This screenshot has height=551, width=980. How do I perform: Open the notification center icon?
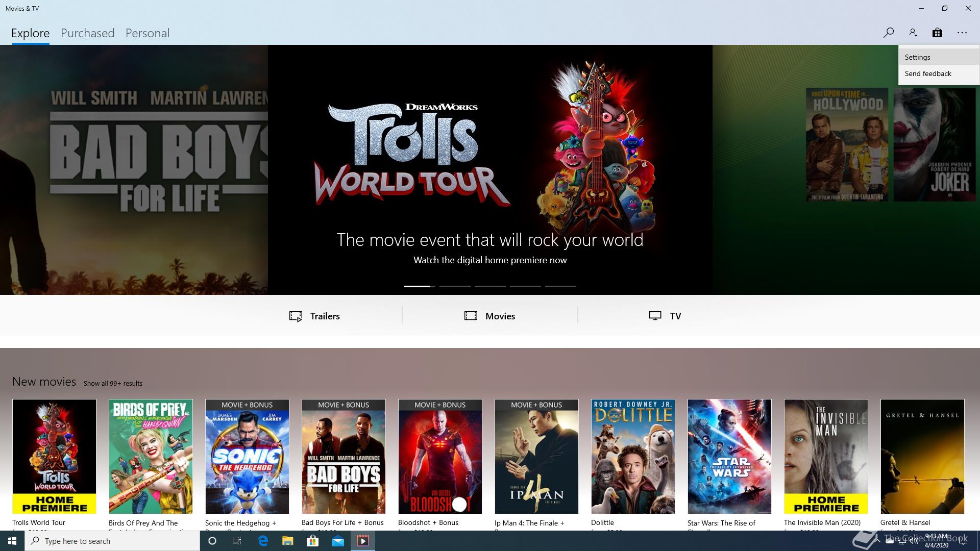tap(963, 541)
